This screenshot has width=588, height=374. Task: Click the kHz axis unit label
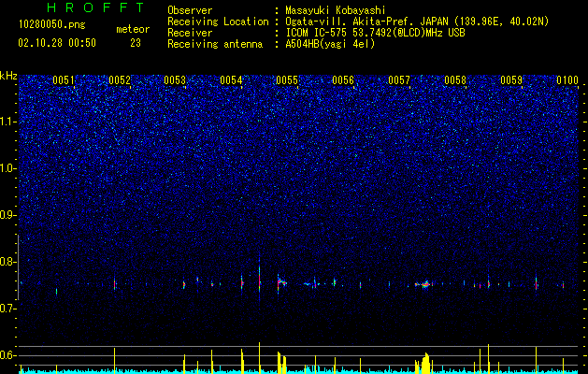pyautogui.click(x=8, y=76)
